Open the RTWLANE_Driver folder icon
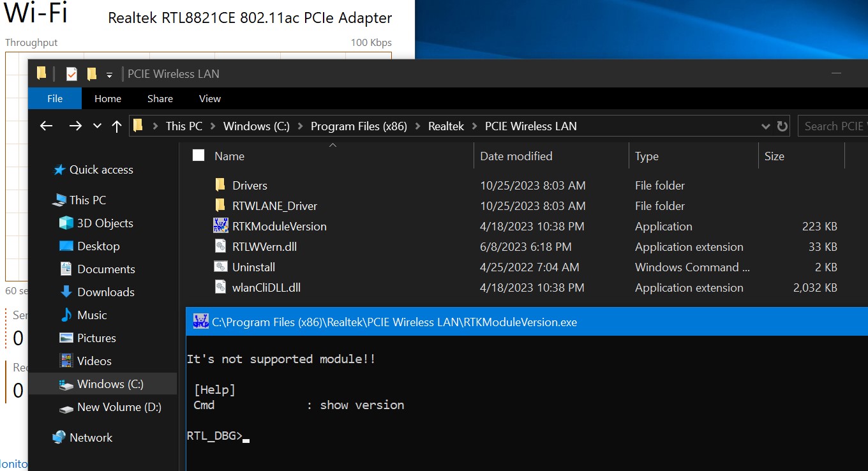The image size is (868, 471). [220, 206]
